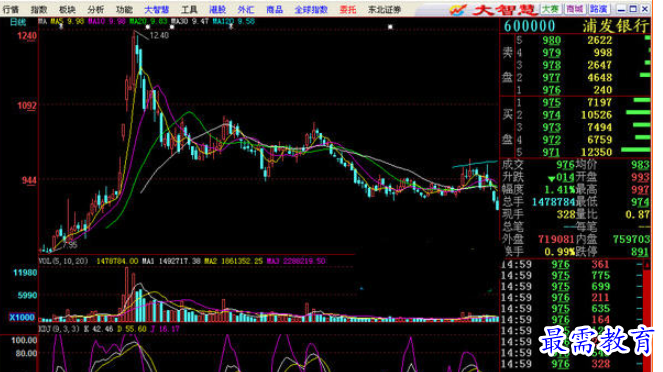
Task: Open the 工具 menu
Action: [189, 9]
